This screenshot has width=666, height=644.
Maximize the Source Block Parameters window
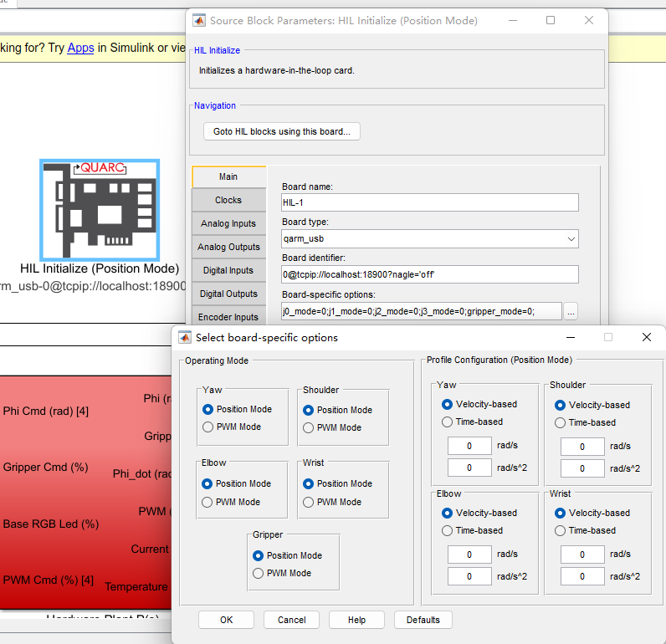coord(551,20)
